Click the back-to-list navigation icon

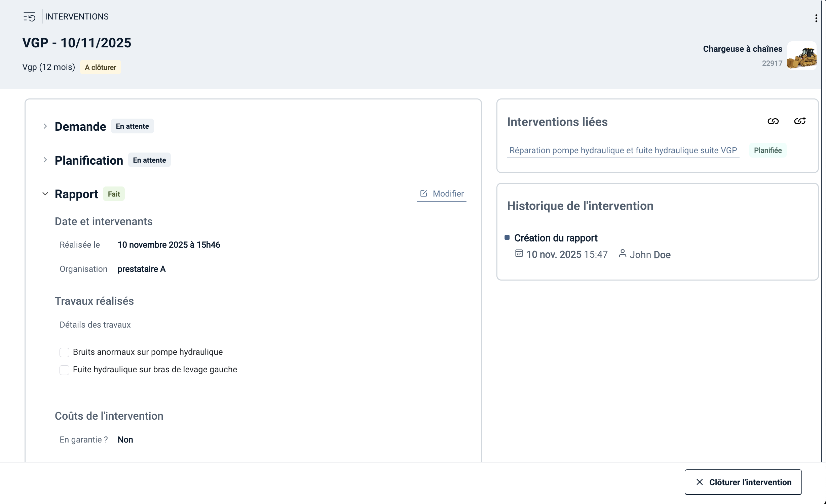coord(29,17)
